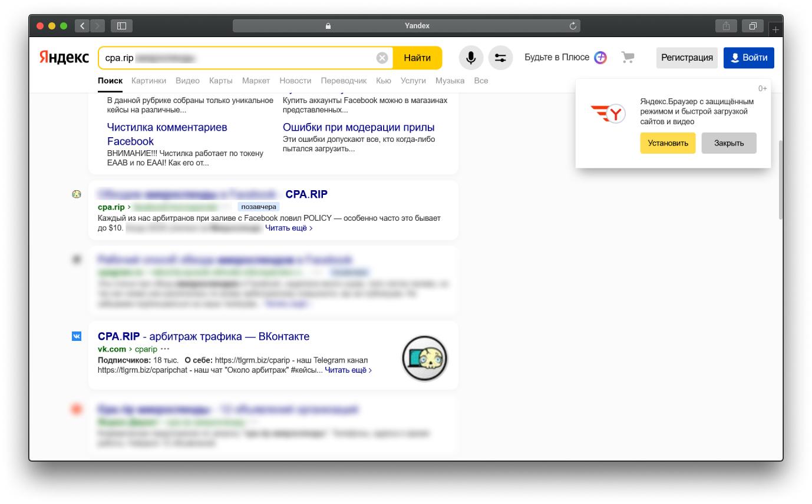This screenshot has height=504, width=812.
Task: Reload the page in the address bar
Action: pyautogui.click(x=572, y=26)
